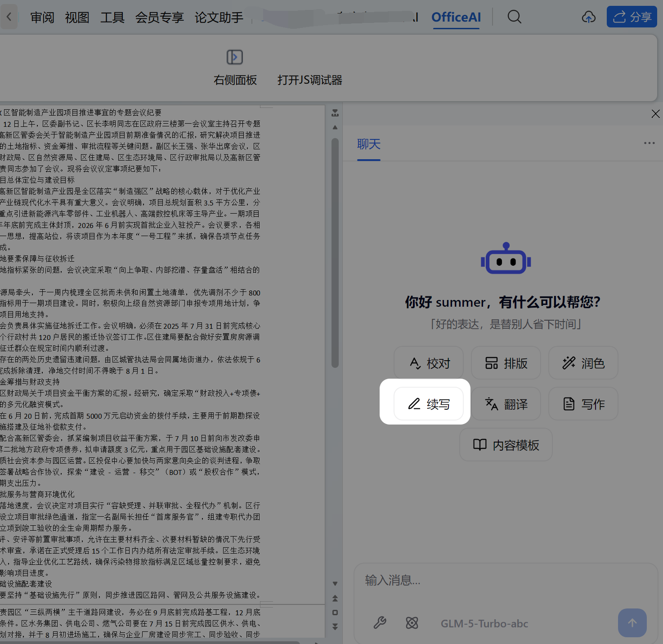Screen dimensions: 663x644
Task: Click the line with 目总体定位与建设目标
Action: point(38,180)
